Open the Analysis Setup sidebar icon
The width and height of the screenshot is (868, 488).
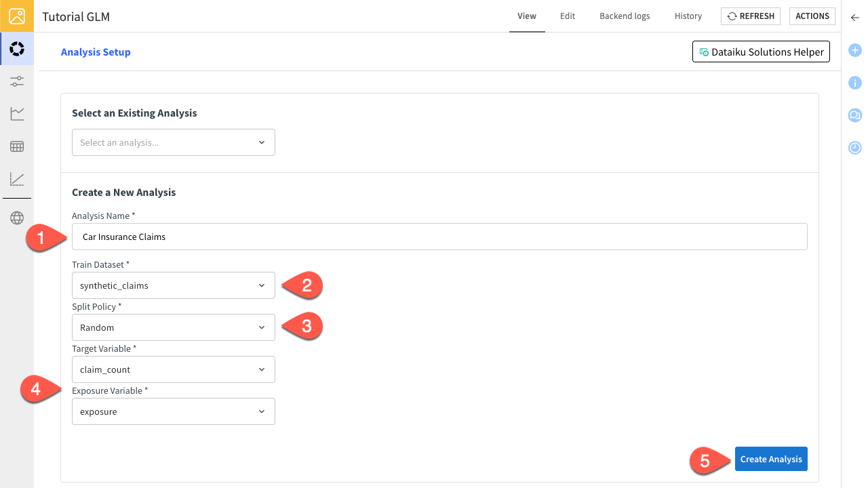[x=17, y=49]
